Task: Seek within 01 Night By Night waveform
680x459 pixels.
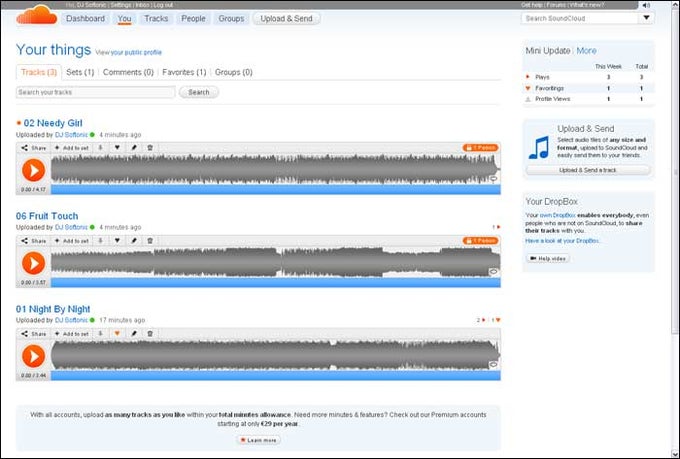Action: pos(275,356)
